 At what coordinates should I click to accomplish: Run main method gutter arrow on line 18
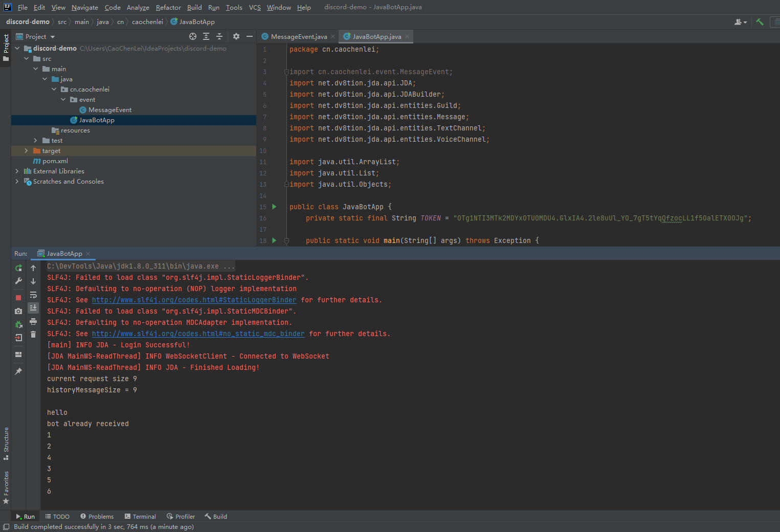click(274, 240)
